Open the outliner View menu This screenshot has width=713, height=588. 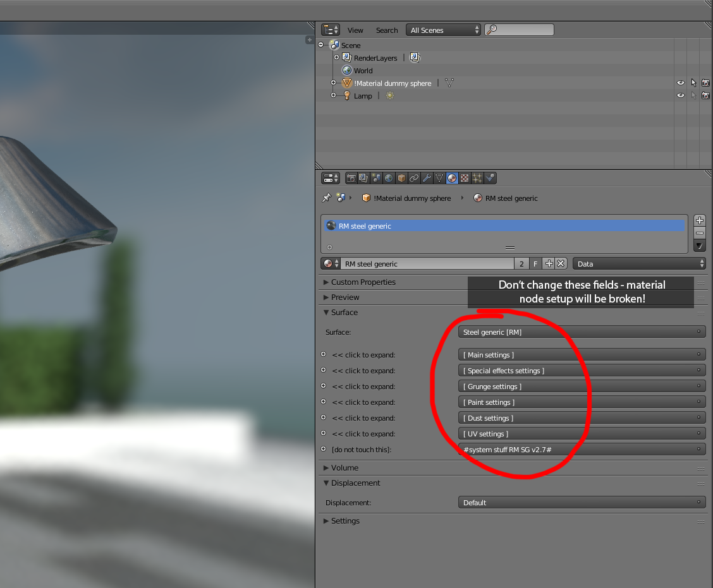point(355,30)
